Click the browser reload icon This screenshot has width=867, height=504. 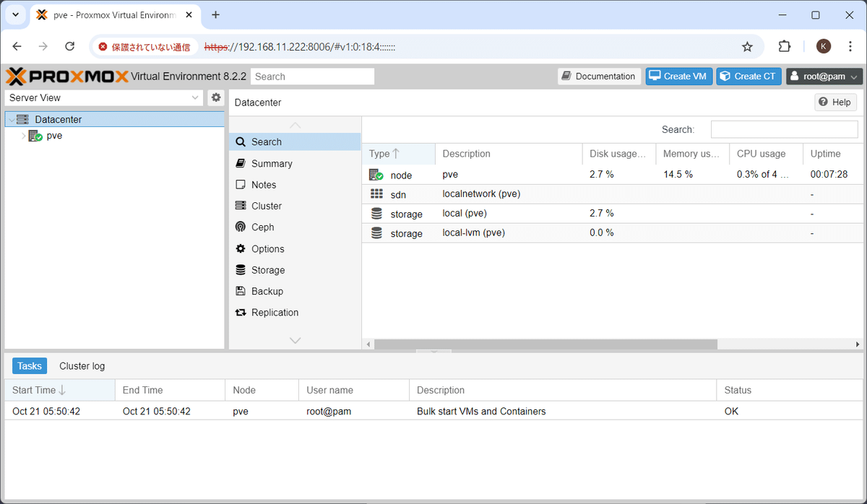[x=70, y=46]
